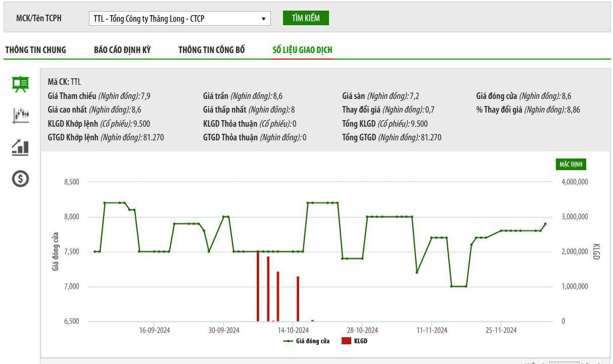
Task: Click the red KLGD legend swatch
Action: coord(346,341)
